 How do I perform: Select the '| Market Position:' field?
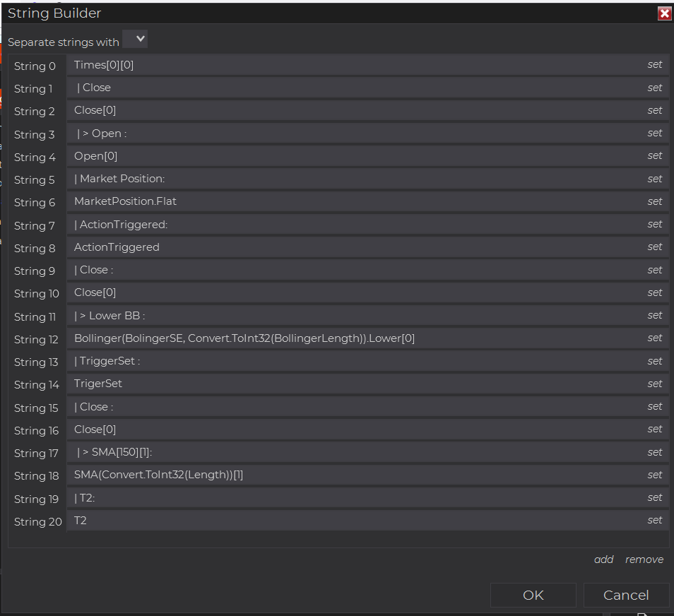367,179
